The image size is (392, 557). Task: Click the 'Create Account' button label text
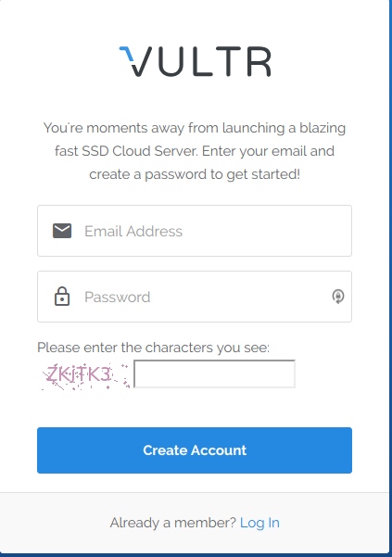coord(195,450)
